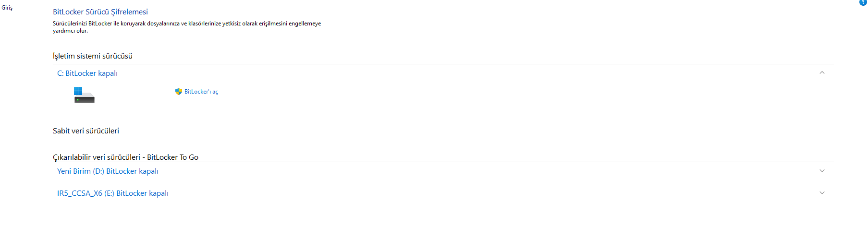Select the C: BitLocker kapalı link

[x=87, y=73]
